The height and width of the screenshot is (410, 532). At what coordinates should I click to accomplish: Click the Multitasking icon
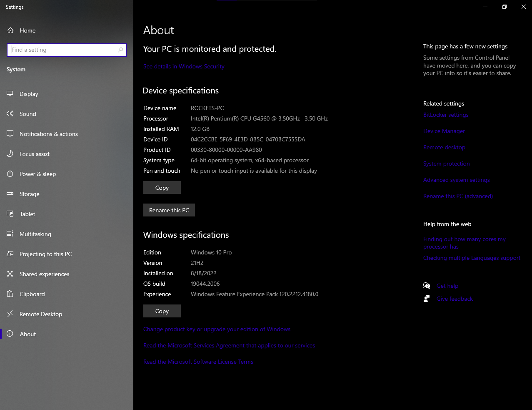tap(10, 234)
